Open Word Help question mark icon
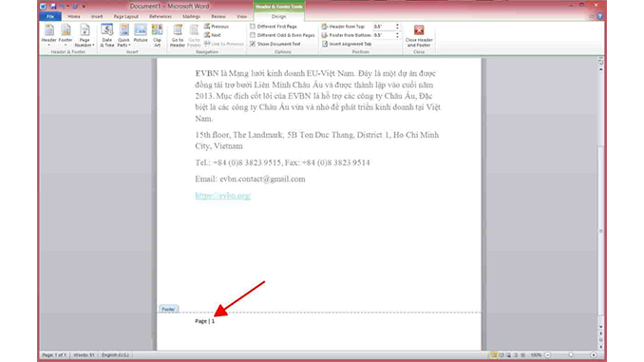644x362 pixels. click(599, 16)
